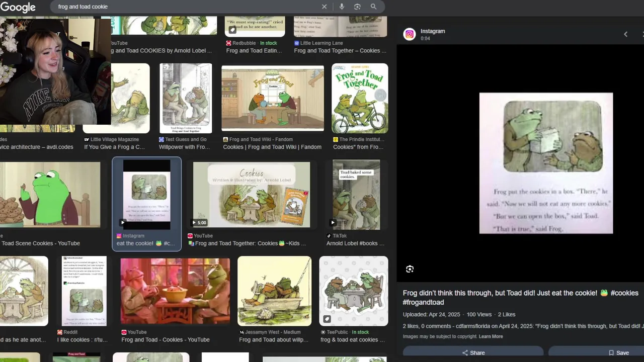The image size is (644, 362).
Task: Click 'Frog and Toad Together – Cookies' Little Learning Lane
Action: (340, 51)
